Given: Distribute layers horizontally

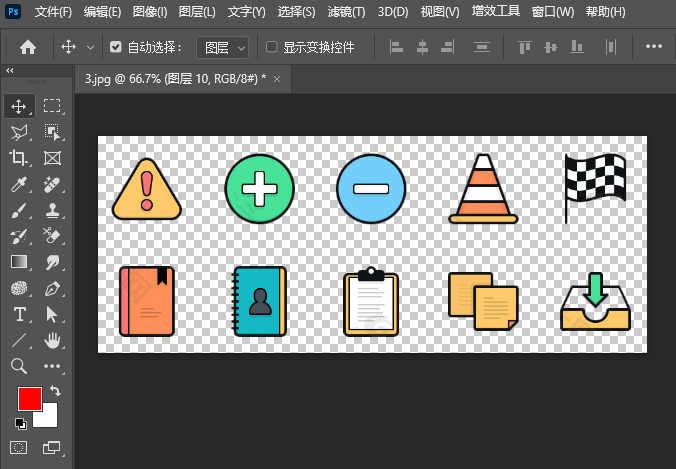Looking at the screenshot, I should coord(610,47).
